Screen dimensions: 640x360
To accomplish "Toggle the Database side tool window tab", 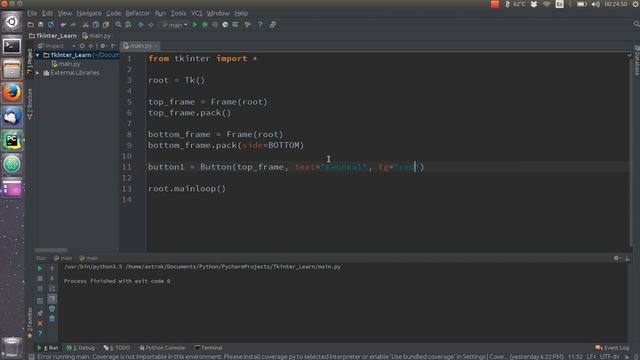I will pos(636,60).
